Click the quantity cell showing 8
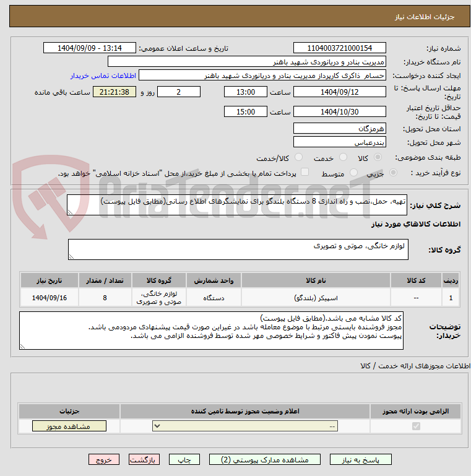 pyautogui.click(x=105, y=298)
